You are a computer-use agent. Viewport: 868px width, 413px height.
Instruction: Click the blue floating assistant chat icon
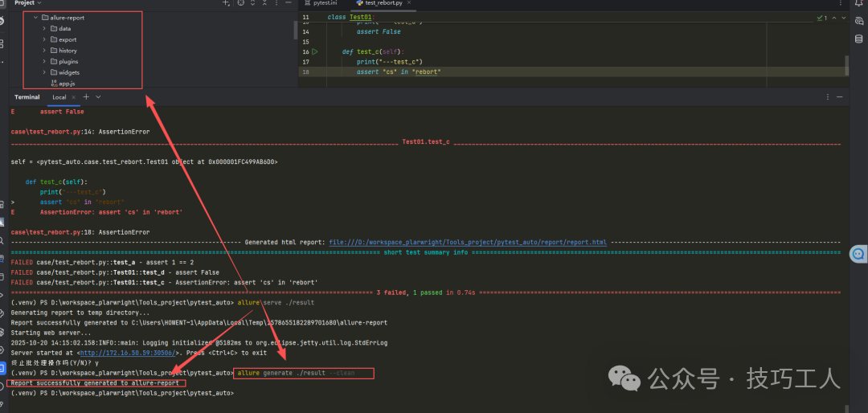[x=858, y=254]
